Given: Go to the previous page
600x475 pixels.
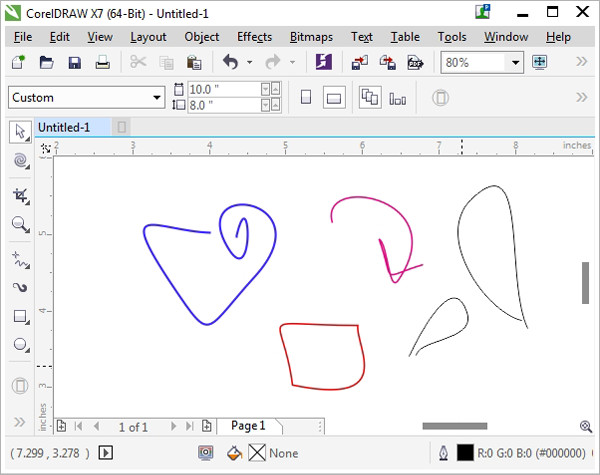Looking at the screenshot, I should tap(96, 426).
